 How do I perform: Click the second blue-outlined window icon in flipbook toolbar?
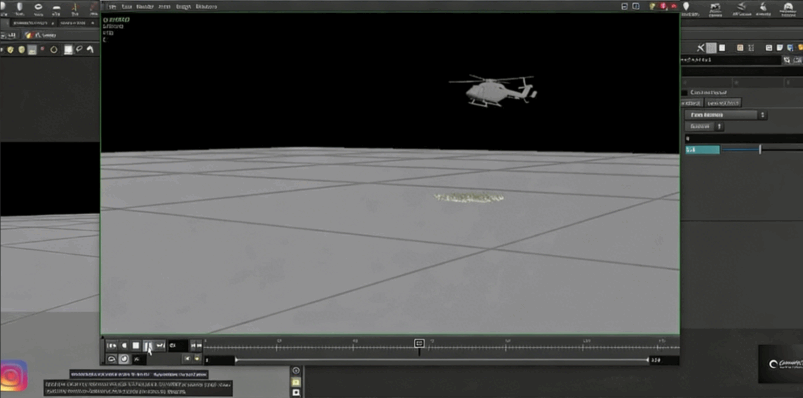(x=636, y=6)
